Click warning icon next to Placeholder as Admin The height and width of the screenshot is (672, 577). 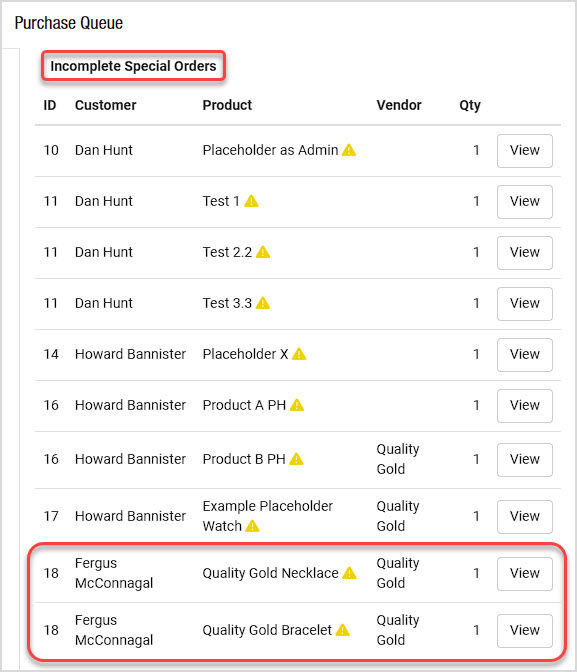click(x=349, y=150)
